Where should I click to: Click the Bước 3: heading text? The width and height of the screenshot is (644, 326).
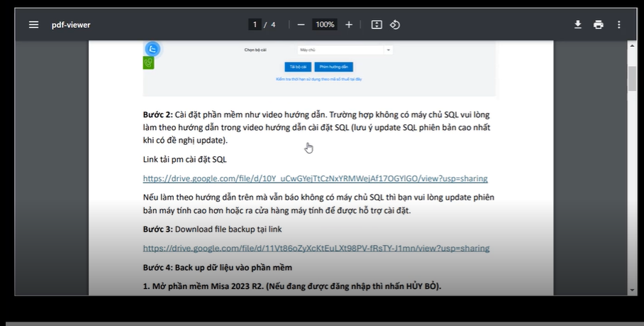point(157,229)
